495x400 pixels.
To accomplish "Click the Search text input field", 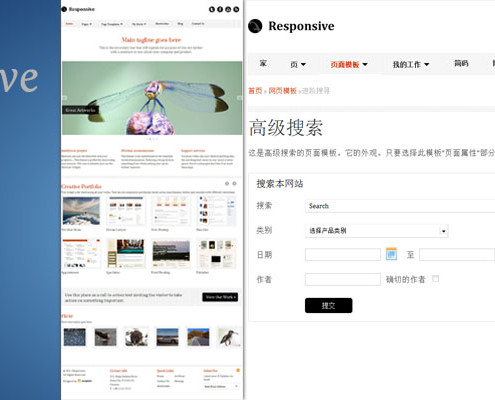I will (x=400, y=206).
